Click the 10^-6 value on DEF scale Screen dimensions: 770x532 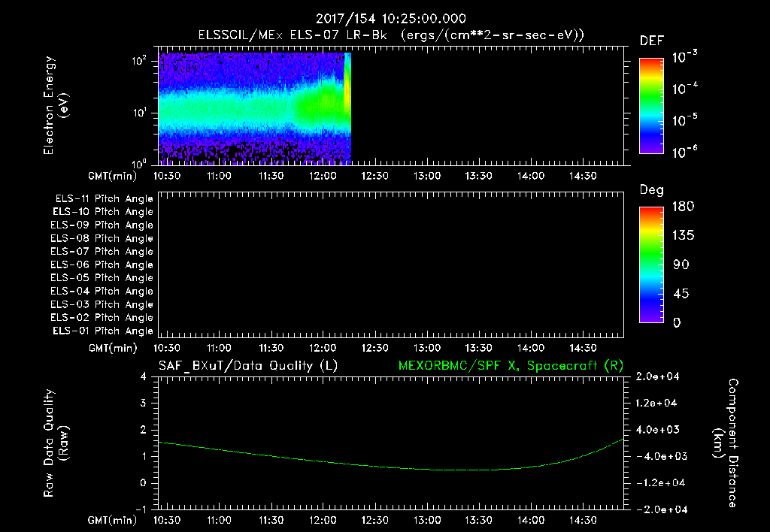click(684, 152)
